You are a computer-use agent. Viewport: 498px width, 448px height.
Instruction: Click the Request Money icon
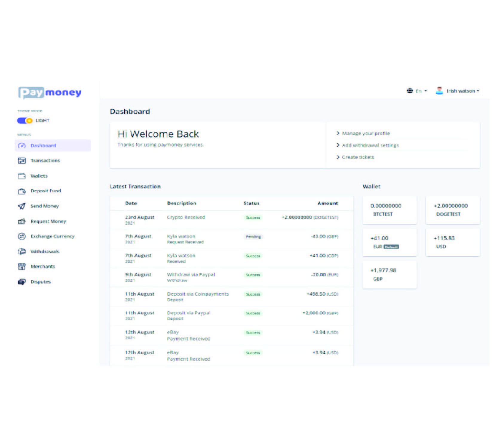point(22,222)
